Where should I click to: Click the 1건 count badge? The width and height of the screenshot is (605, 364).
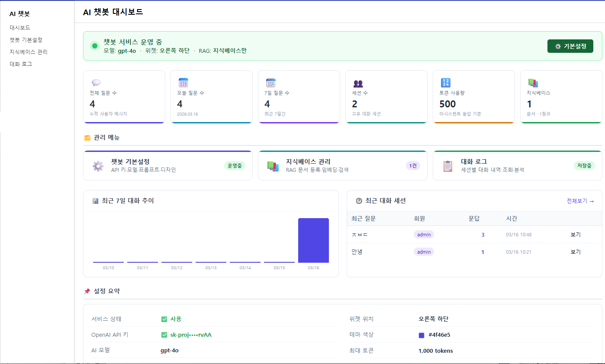point(413,165)
